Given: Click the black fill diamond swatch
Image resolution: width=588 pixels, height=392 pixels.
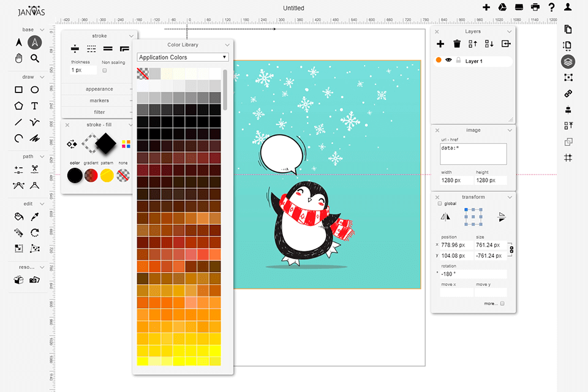Looking at the screenshot, I should pyautogui.click(x=106, y=143).
